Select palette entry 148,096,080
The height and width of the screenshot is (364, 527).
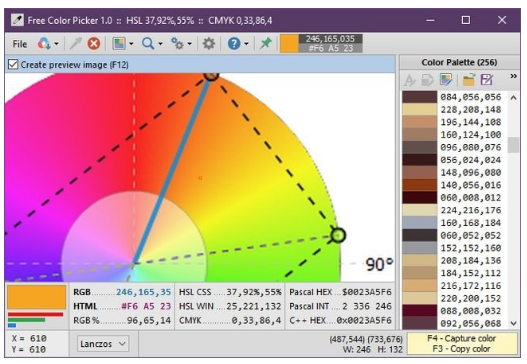[455, 173]
